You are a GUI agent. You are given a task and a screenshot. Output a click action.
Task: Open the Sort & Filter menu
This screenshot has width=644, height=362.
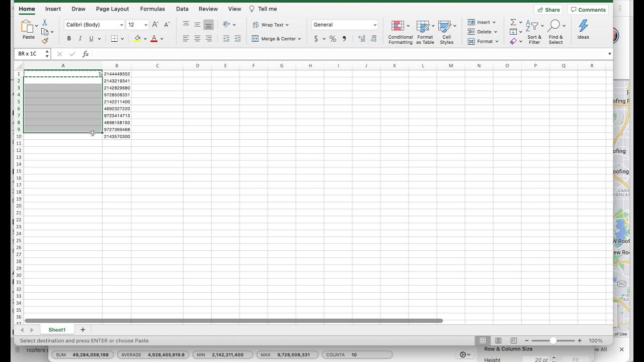(x=534, y=32)
